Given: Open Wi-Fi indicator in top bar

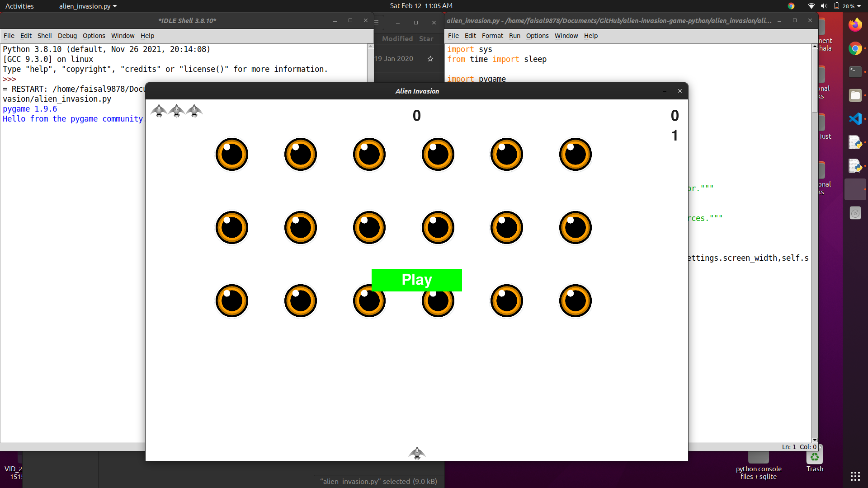Looking at the screenshot, I should (x=811, y=6).
